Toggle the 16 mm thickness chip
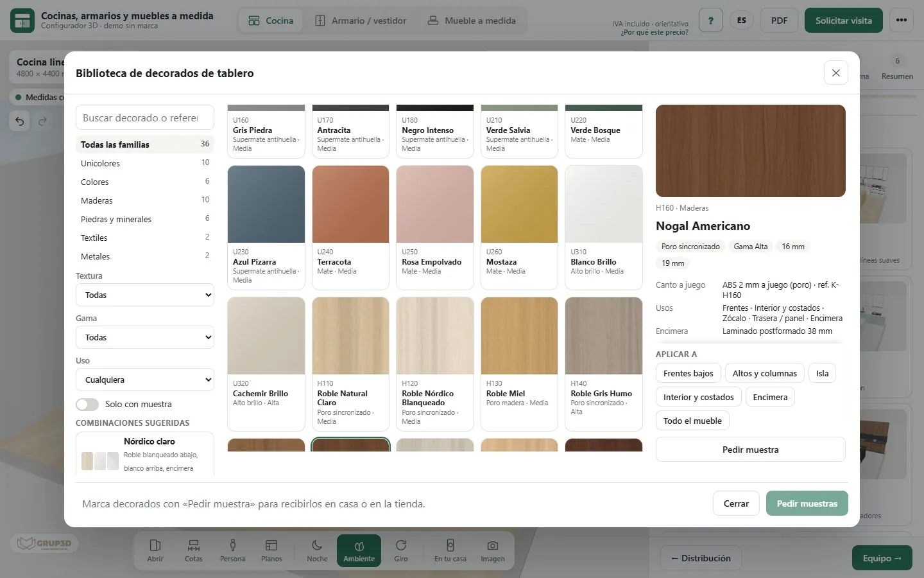The image size is (924, 578). 793,247
